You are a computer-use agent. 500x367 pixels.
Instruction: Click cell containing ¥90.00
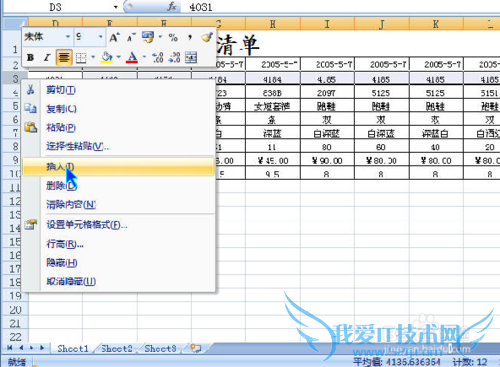pyautogui.click(x=327, y=161)
